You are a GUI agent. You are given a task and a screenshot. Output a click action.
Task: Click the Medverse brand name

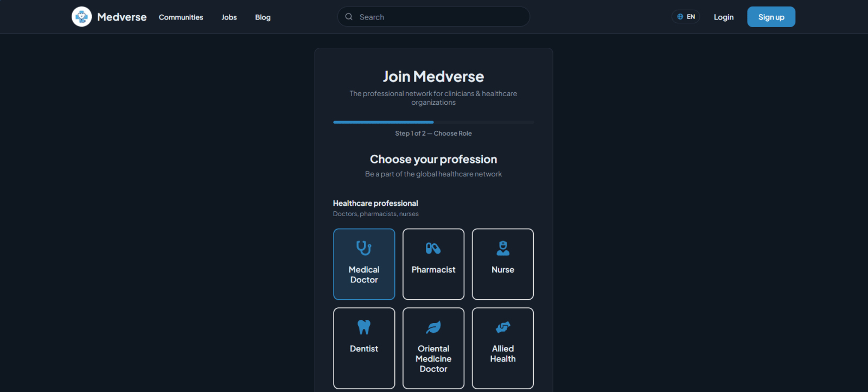[122, 17]
